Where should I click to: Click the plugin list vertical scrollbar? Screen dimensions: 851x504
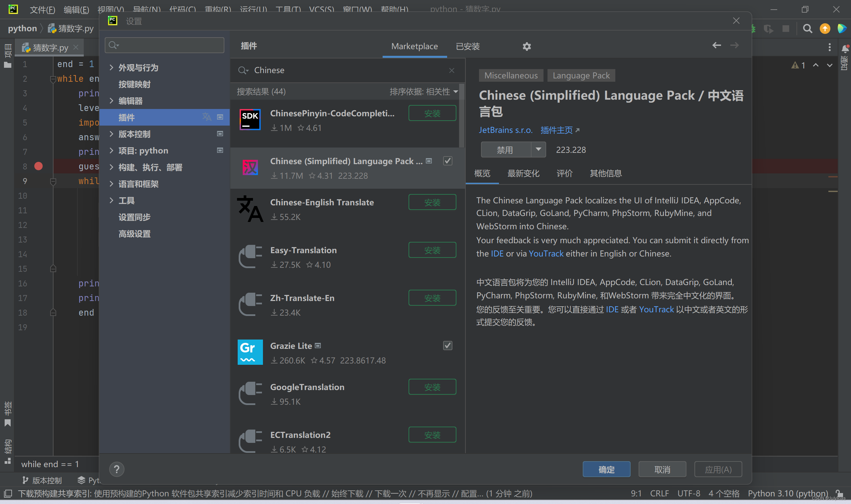pos(461,116)
